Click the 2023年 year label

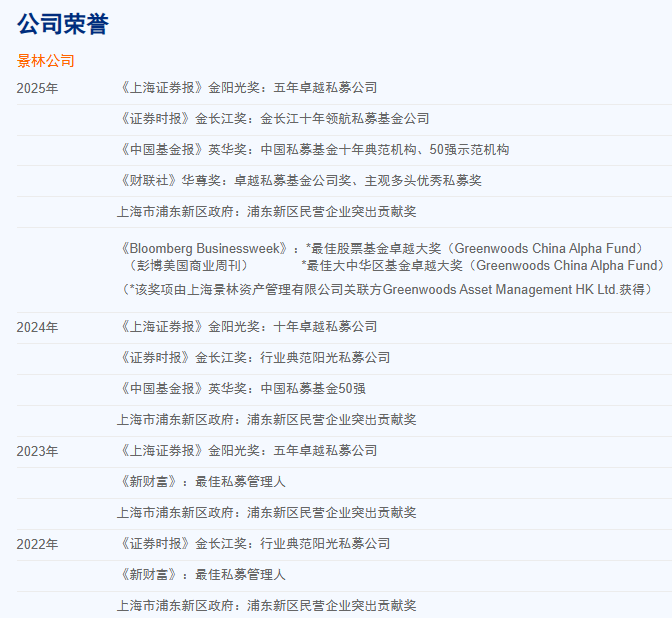(x=37, y=451)
